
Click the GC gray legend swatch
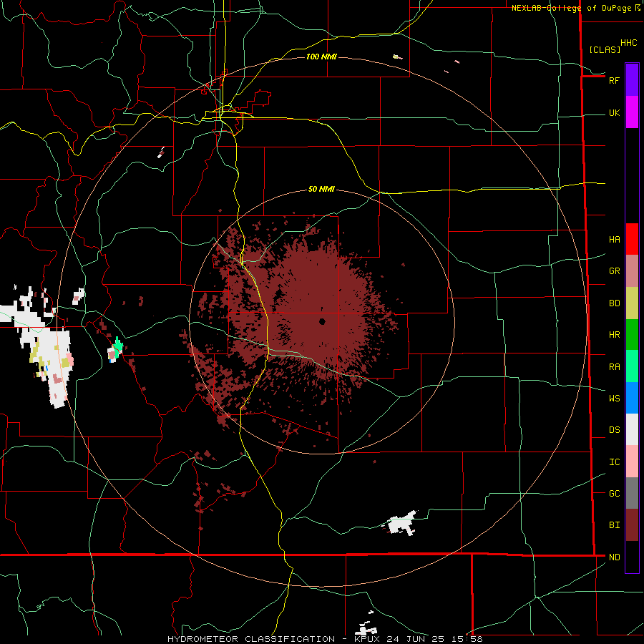click(x=632, y=493)
